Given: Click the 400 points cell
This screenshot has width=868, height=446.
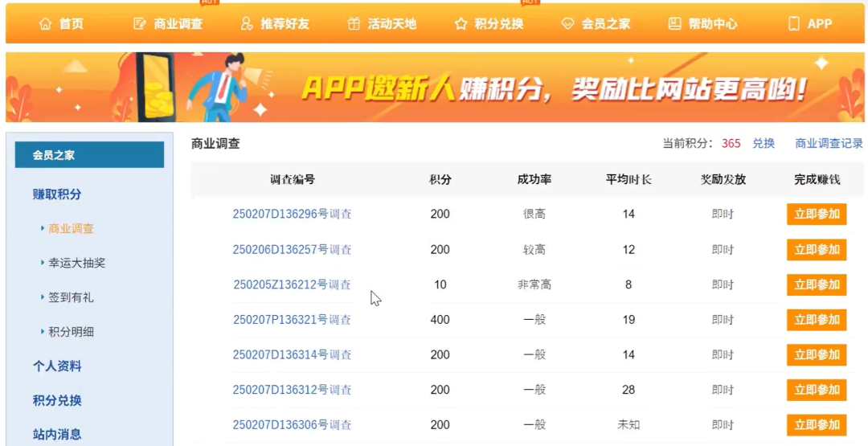Looking at the screenshot, I should coord(440,319).
